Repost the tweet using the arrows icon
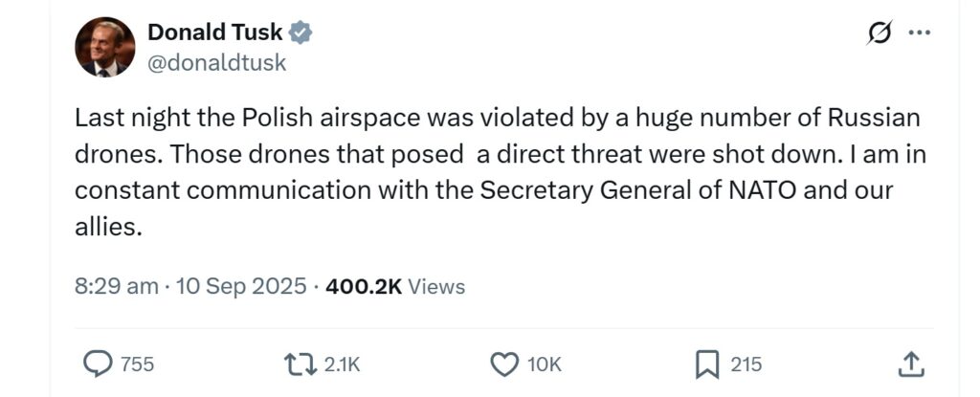 pos(300,364)
